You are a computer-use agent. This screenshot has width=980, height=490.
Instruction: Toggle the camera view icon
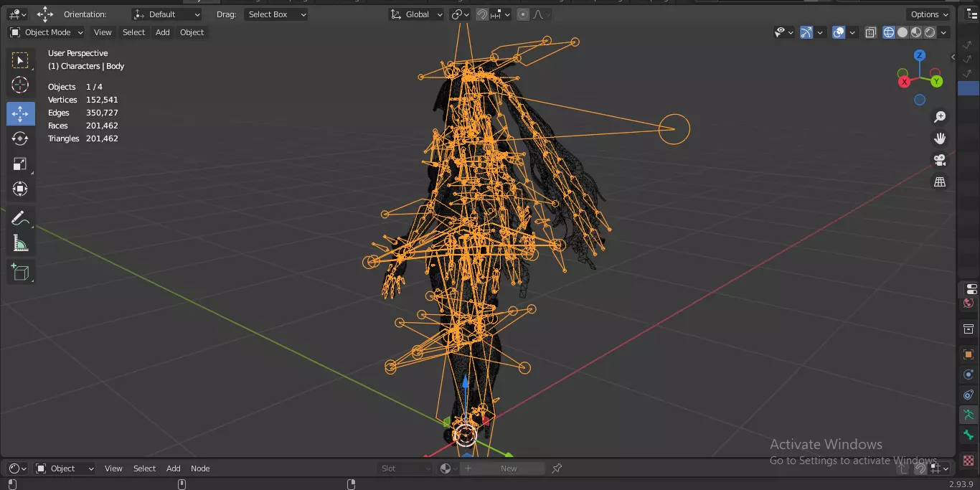coord(940,160)
